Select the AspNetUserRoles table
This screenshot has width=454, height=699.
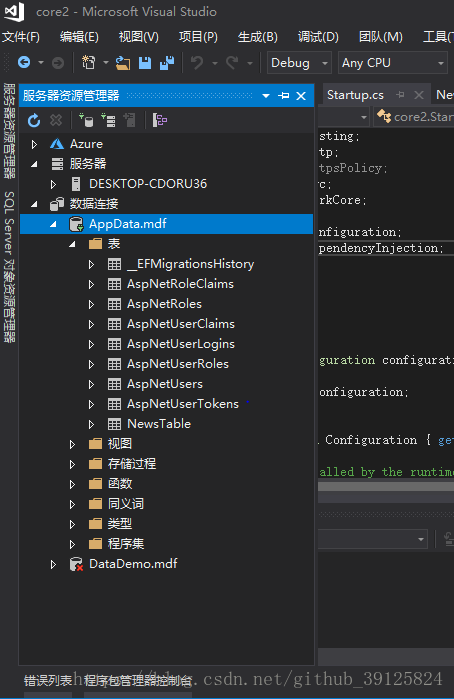tap(177, 364)
